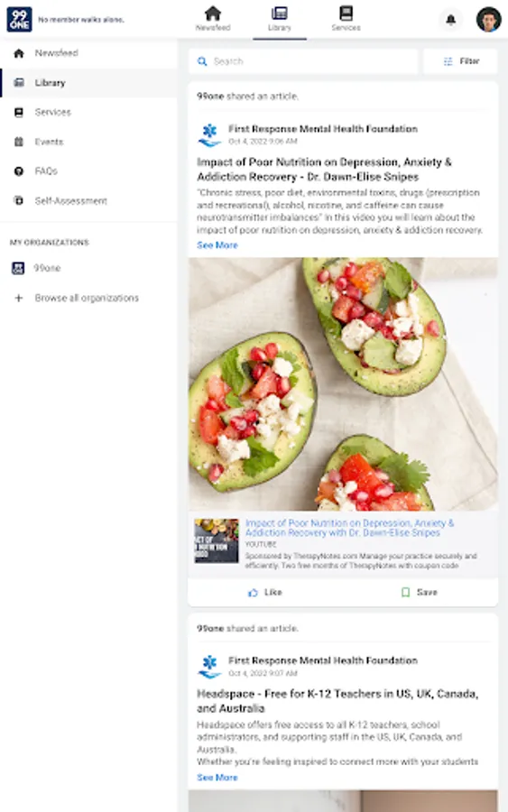This screenshot has height=812, width=508.
Task: Click into the Search field
Action: coord(303,61)
